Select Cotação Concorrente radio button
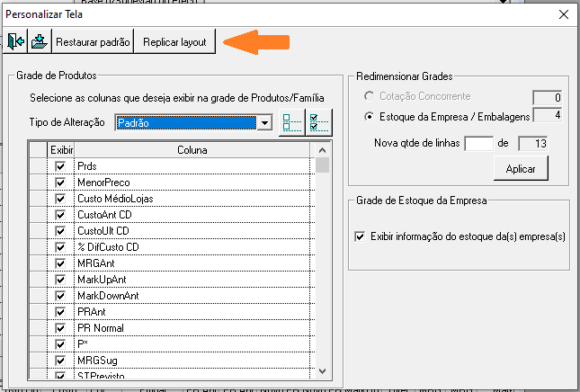580x392 pixels. [369, 96]
